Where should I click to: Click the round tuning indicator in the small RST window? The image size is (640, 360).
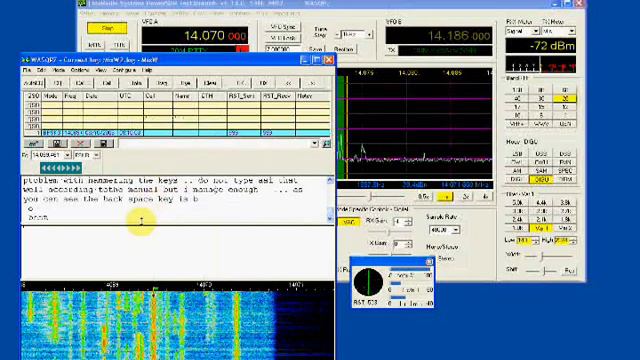pyautogui.click(x=368, y=282)
